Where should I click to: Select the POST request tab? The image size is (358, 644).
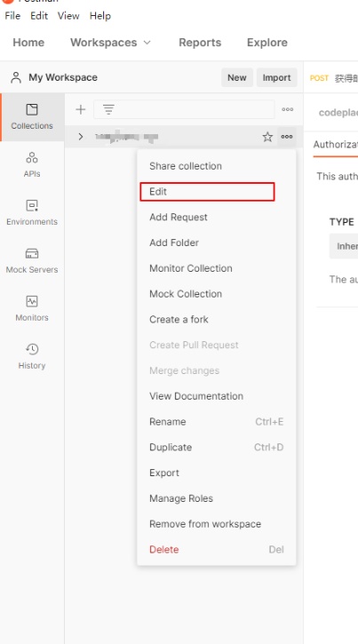click(x=334, y=78)
